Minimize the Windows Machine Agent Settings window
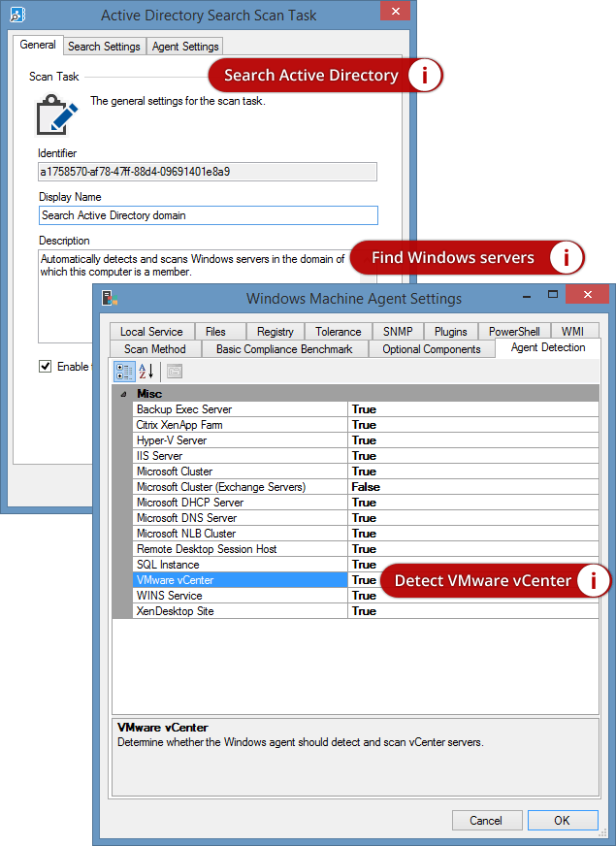 (x=527, y=296)
